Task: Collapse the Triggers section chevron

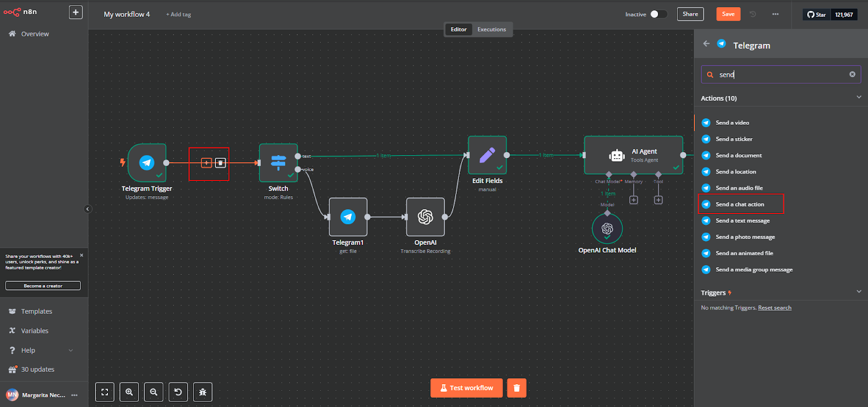Action: tap(859, 292)
